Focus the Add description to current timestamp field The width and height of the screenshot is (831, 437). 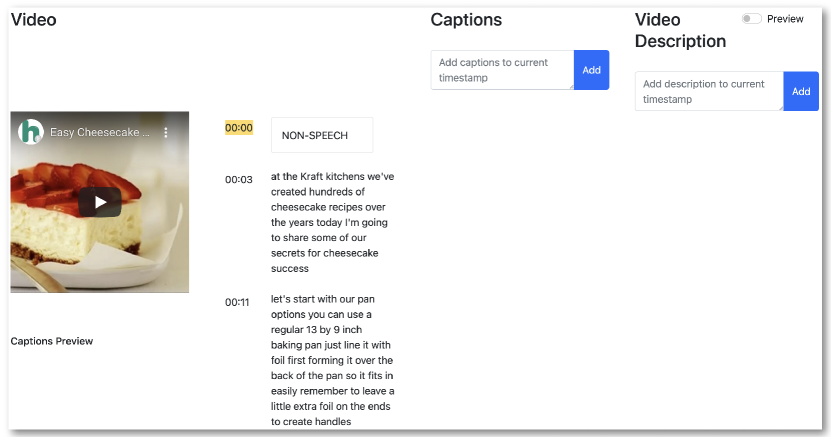click(x=708, y=92)
